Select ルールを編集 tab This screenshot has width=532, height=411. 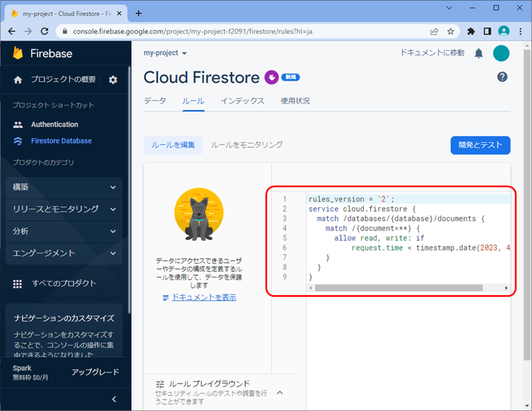[x=173, y=145]
